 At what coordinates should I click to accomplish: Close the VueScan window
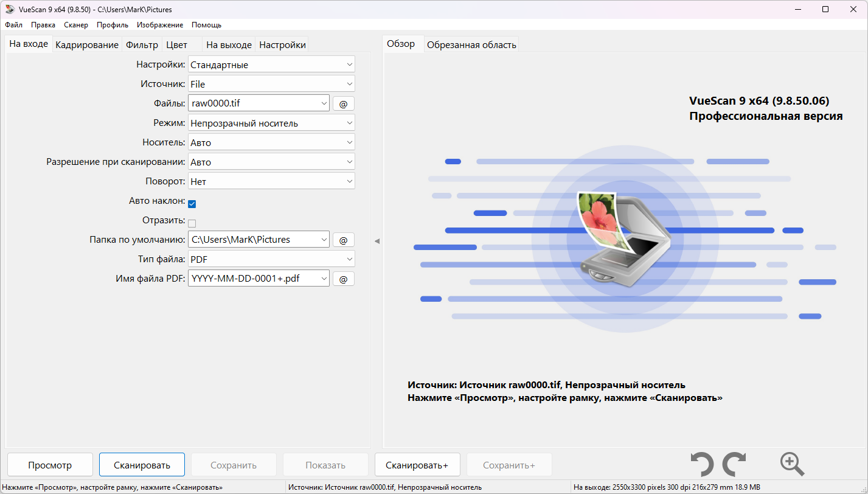(x=853, y=9)
